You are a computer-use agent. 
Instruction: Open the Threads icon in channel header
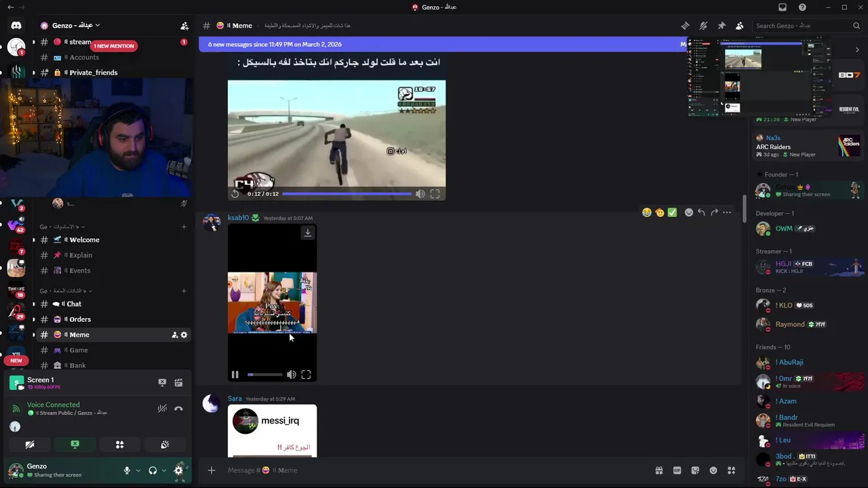[x=685, y=26]
